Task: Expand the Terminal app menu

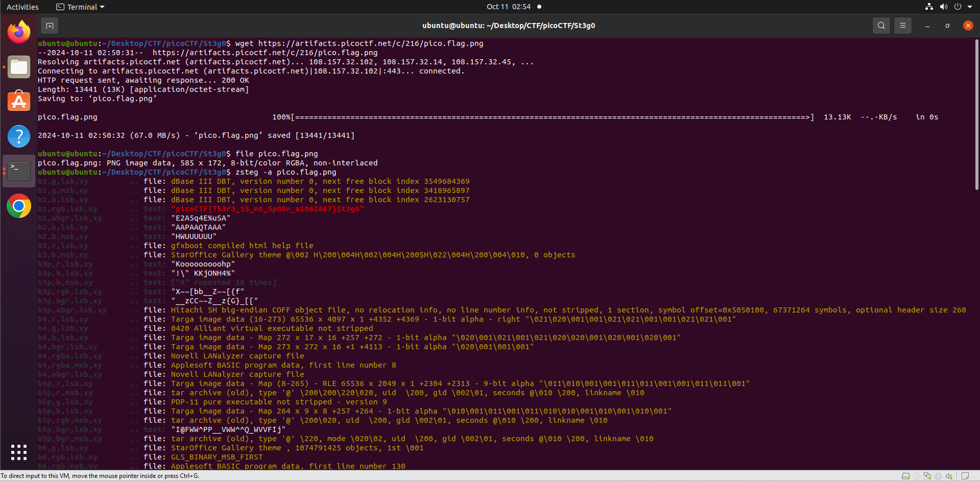Action: [x=80, y=7]
